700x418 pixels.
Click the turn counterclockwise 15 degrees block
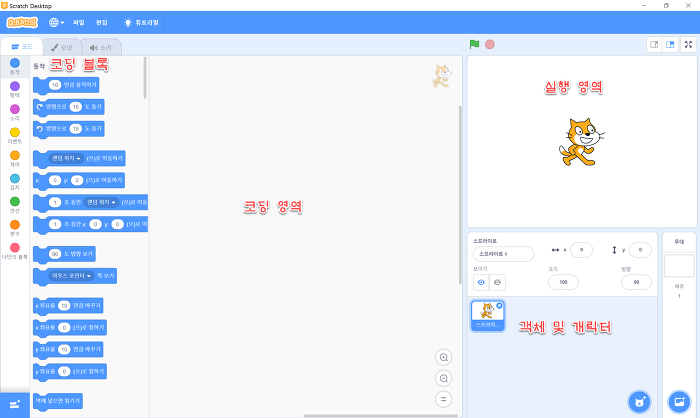point(69,129)
